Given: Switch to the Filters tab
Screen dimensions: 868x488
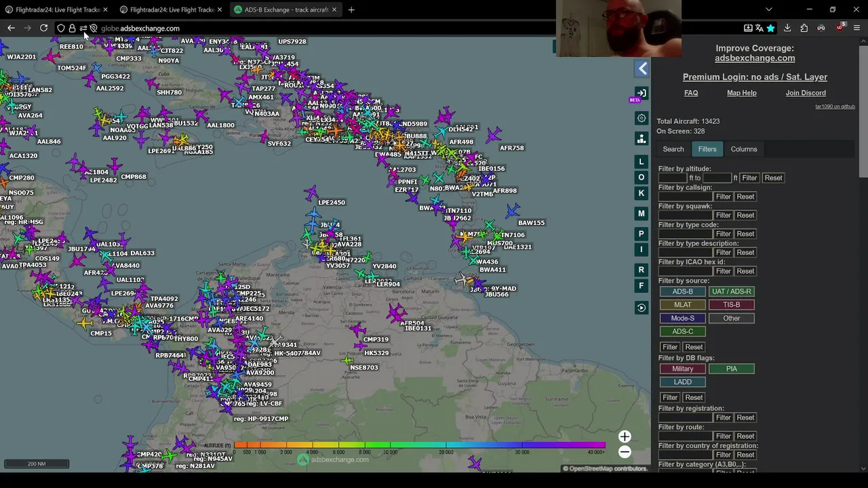Looking at the screenshot, I should click(707, 149).
